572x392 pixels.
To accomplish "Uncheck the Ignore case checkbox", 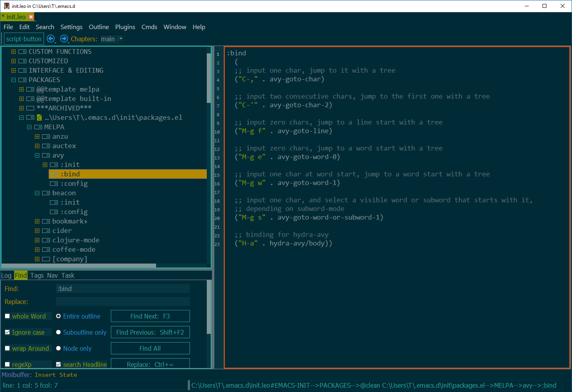I will pos(7,332).
